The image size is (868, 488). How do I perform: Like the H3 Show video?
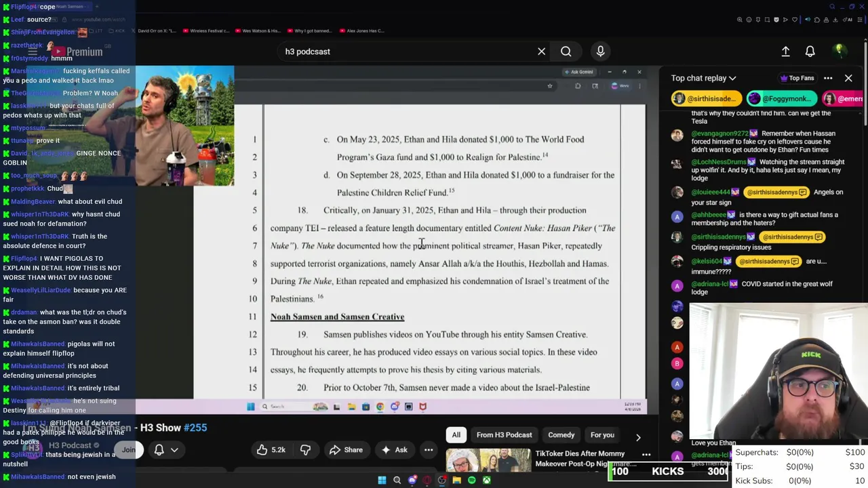click(271, 449)
